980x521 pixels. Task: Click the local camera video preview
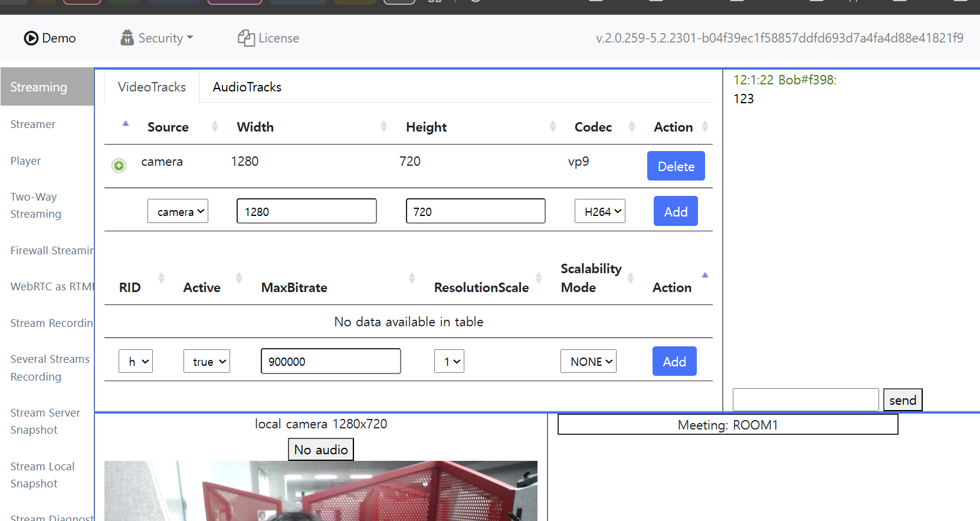(321, 491)
